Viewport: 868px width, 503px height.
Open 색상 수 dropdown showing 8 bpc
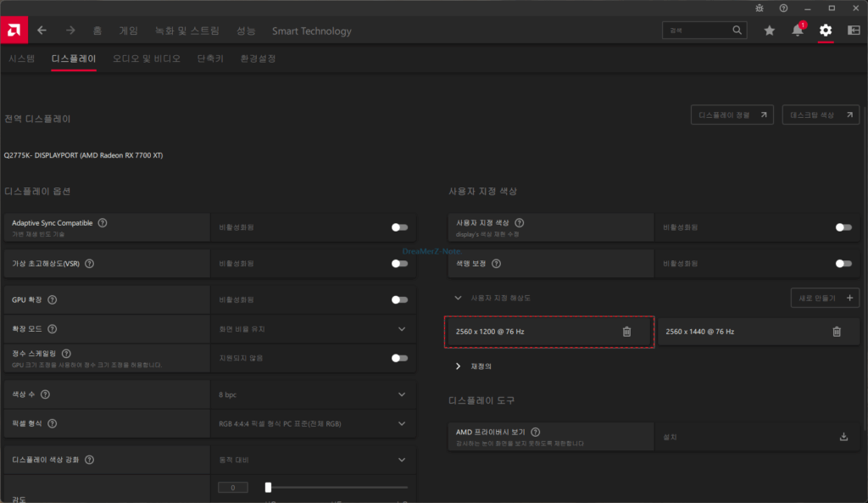(313, 394)
